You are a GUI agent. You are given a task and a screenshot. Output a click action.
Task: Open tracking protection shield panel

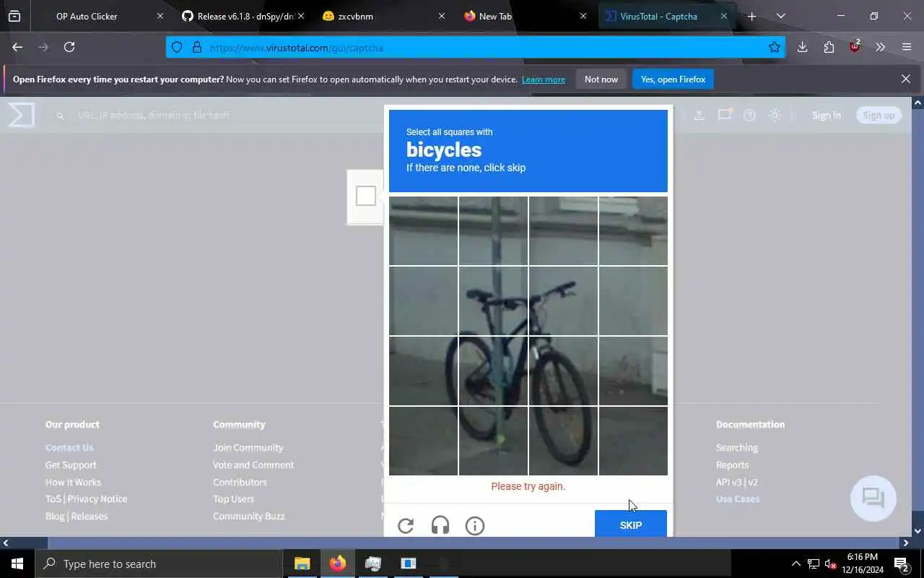[177, 47]
